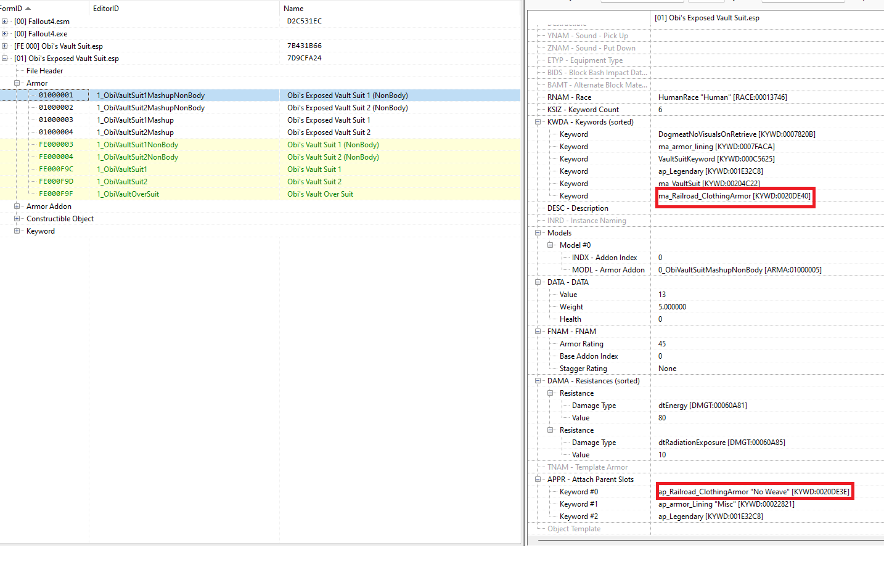Expand the Armor Addon group
Image resolution: width=884 pixels, height=588 pixels.
pos(17,206)
